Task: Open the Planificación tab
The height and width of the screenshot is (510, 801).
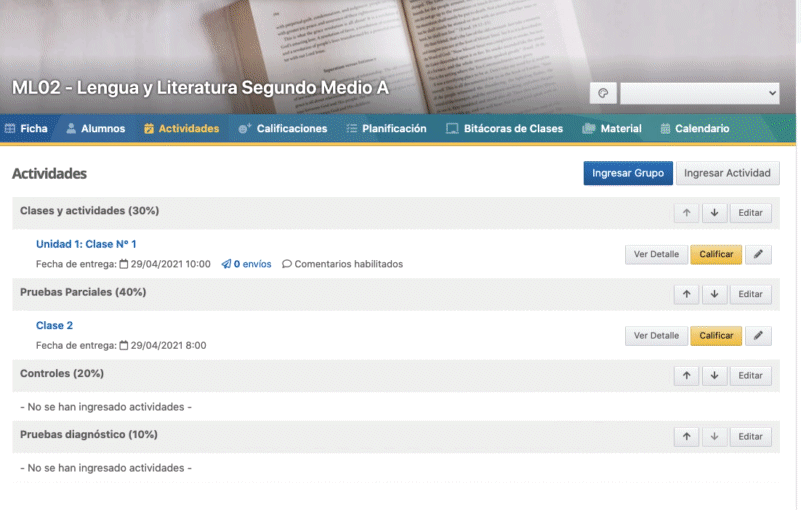Action: [x=386, y=128]
